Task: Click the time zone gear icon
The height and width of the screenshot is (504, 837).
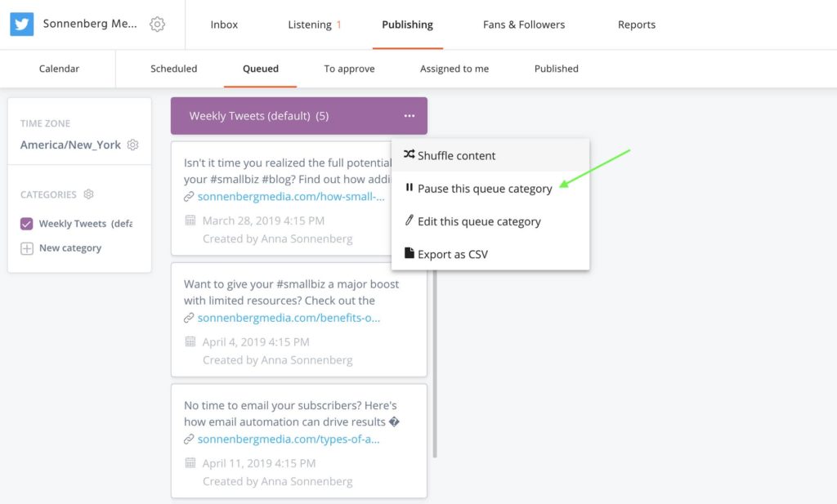Action: tap(133, 145)
